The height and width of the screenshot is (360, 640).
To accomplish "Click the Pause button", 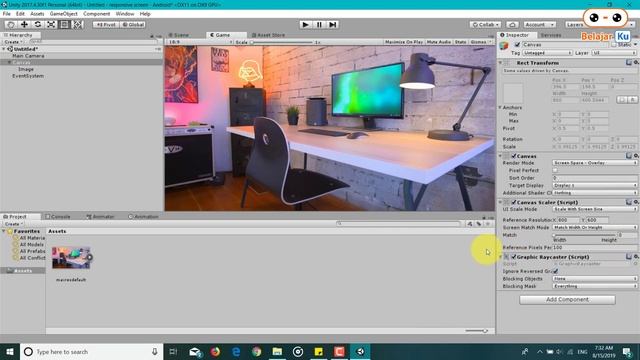I will pyautogui.click(x=319, y=24).
